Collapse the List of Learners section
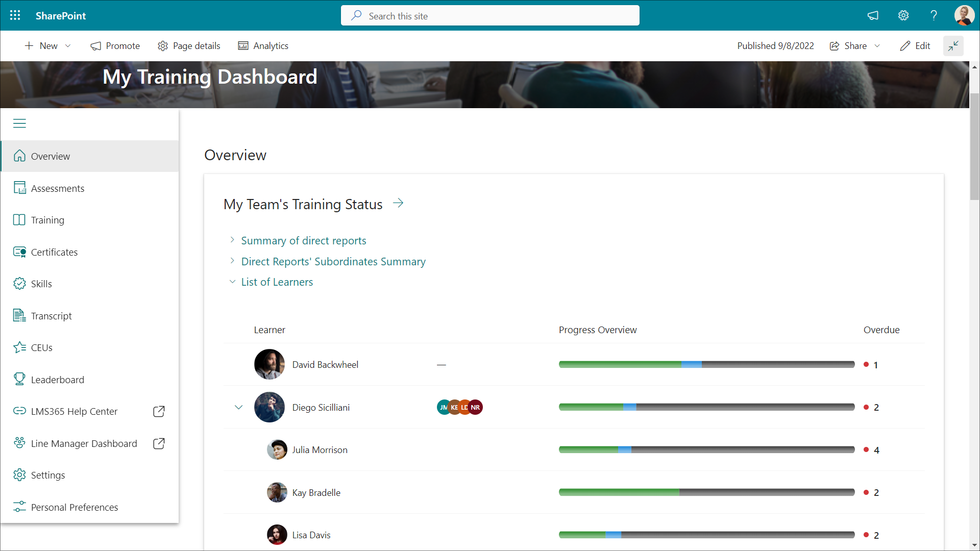This screenshot has width=980, height=551. point(277,282)
